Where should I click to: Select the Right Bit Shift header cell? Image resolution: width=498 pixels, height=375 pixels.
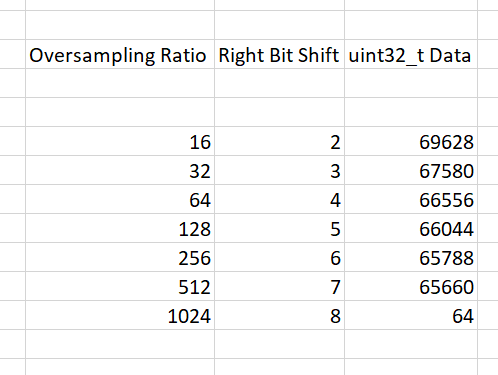click(279, 54)
